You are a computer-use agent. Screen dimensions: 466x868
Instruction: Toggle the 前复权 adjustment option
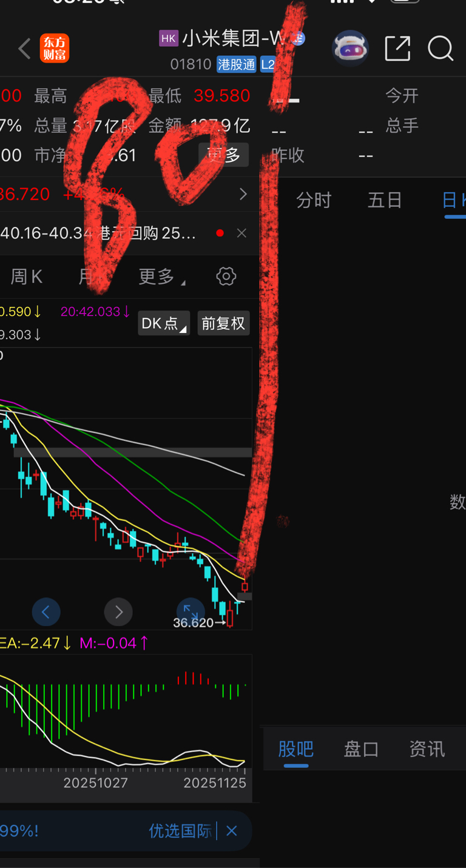223,323
